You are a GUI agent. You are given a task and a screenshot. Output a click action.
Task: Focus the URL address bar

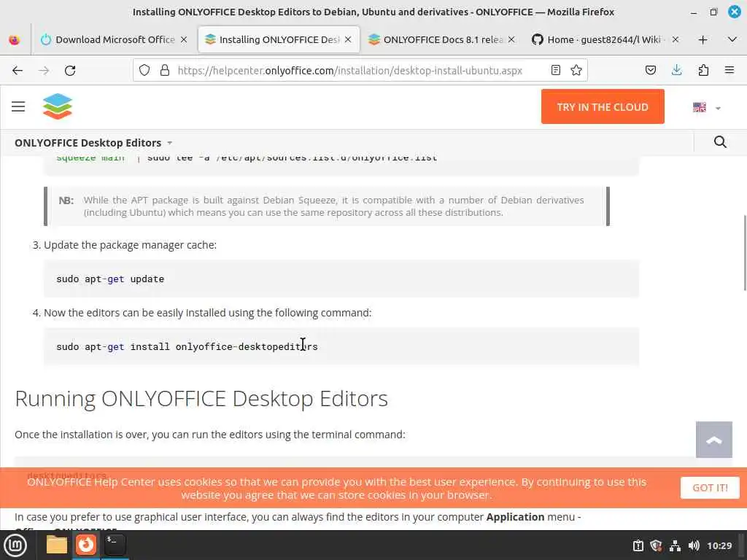coord(349,71)
